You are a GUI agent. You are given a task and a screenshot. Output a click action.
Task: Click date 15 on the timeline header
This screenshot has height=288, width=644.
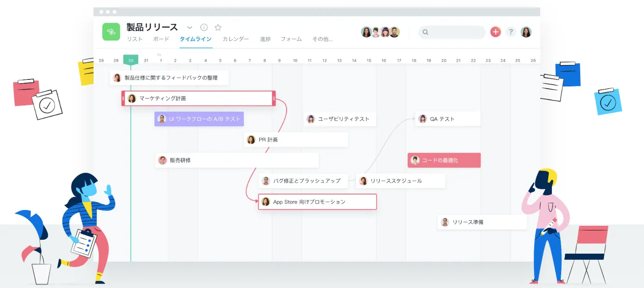369,60
